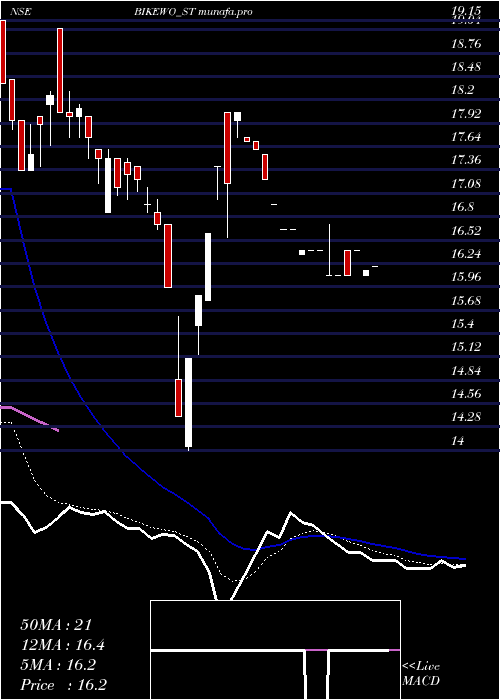Select the 15.96 price axis label
Viewport: 500px width, 700px height.
point(466,277)
